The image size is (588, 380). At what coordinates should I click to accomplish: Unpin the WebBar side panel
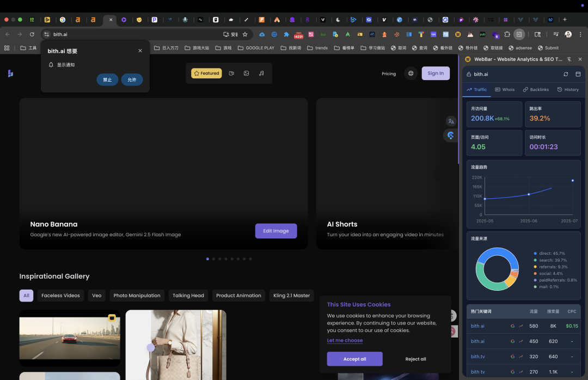[569, 59]
